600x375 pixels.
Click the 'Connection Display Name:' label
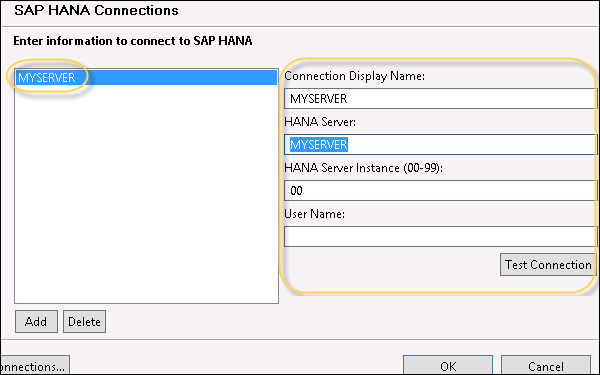354,76
